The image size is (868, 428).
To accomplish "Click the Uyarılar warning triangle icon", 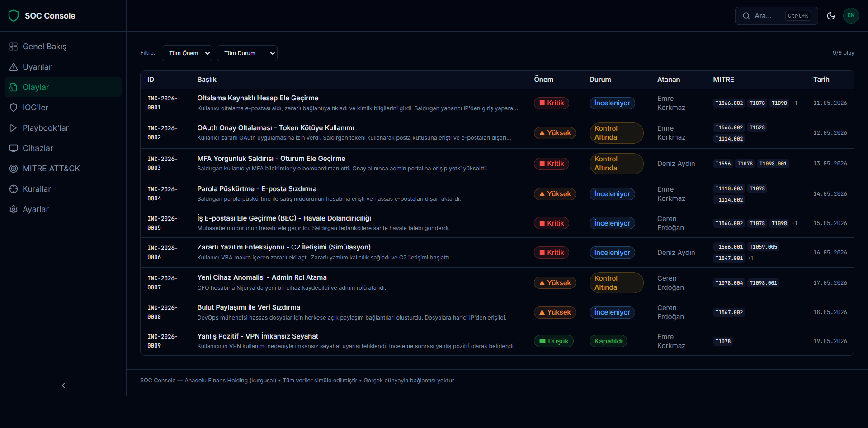I will (14, 67).
